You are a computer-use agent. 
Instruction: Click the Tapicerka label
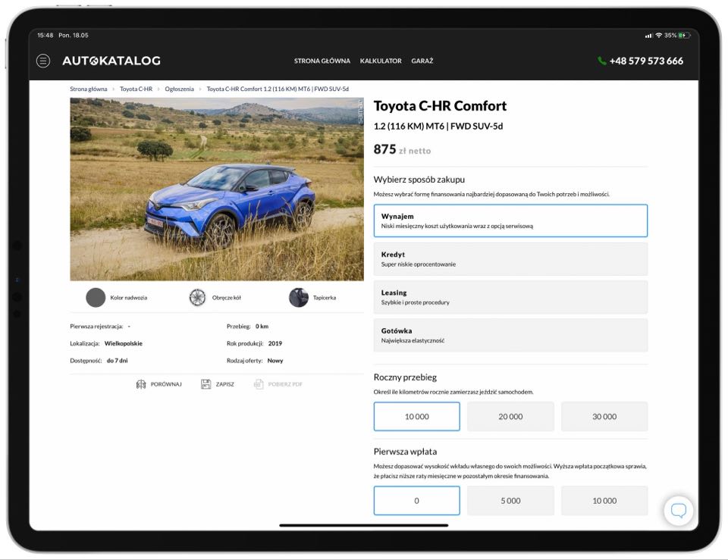[325, 297]
